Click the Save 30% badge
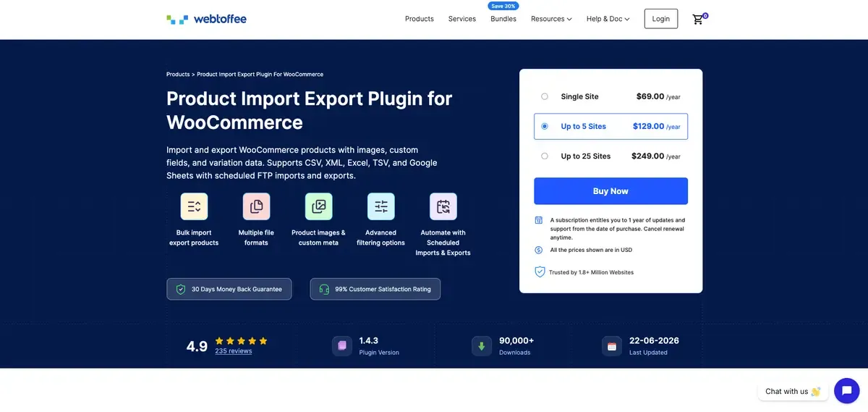The height and width of the screenshot is (412, 868). 503,6
